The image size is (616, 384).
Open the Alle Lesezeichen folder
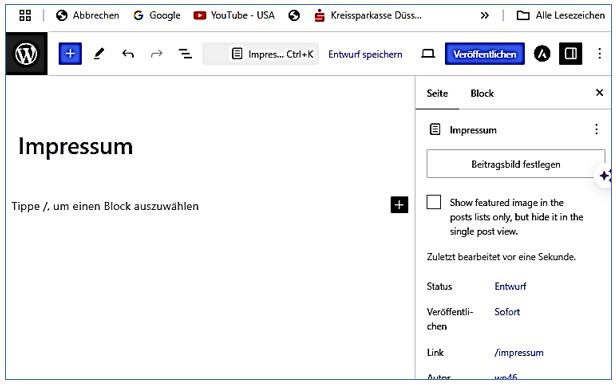point(561,15)
